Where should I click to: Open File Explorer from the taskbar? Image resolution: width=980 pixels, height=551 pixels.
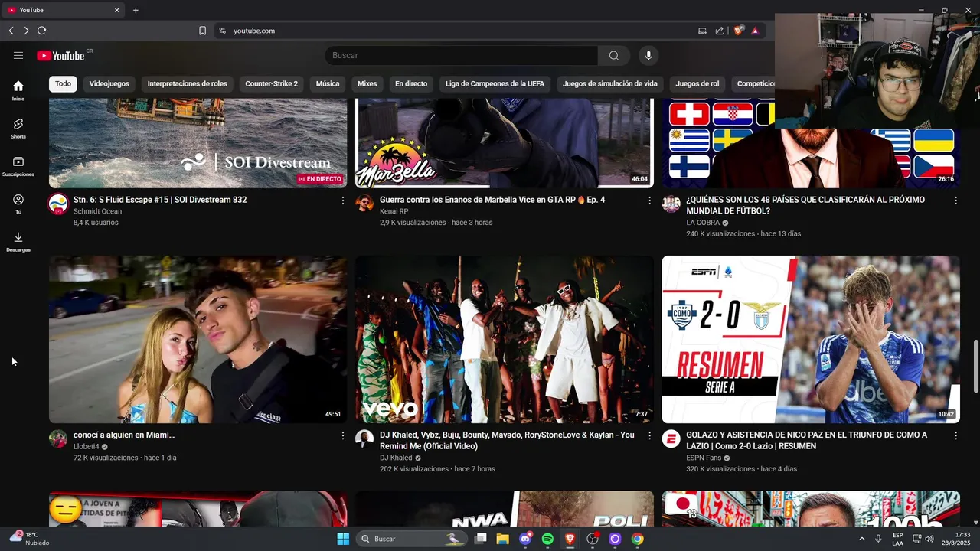[502, 539]
